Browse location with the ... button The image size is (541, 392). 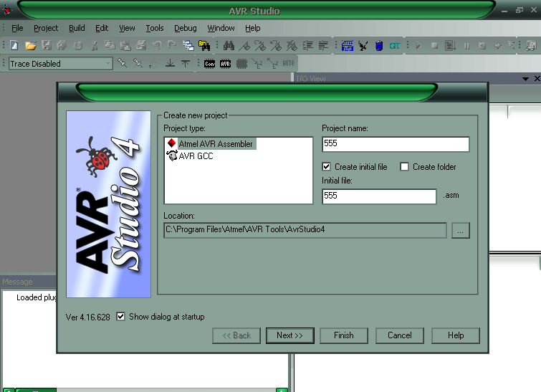click(x=460, y=230)
